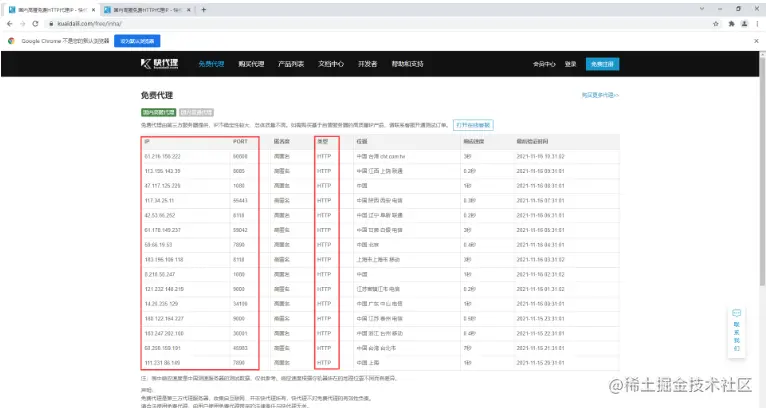
Task: Click the IP column header
Action: point(147,141)
